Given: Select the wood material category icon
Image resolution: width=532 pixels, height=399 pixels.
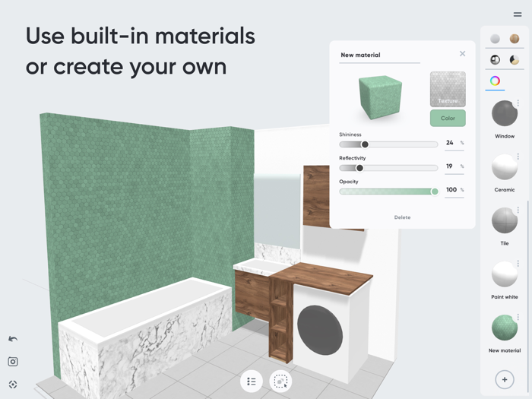Looking at the screenshot, I should (515, 39).
